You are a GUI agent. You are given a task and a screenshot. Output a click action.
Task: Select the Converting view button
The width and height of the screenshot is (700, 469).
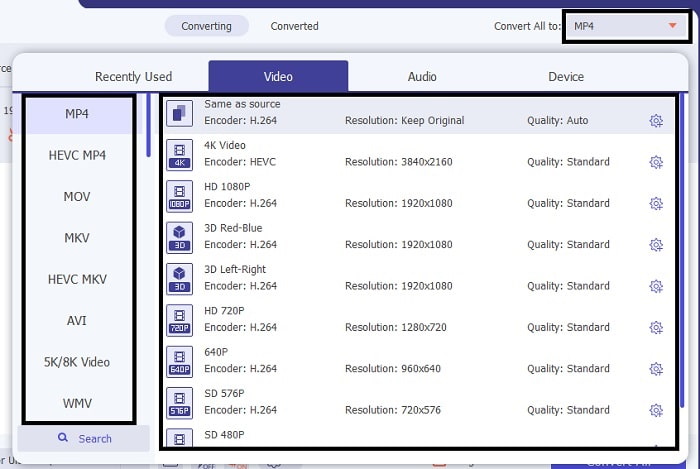206,26
